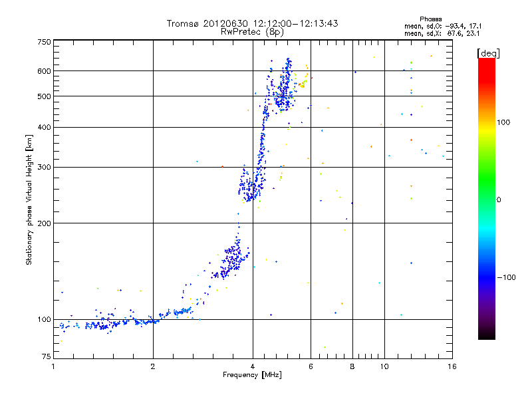
Task: Click the 'RwPretec (8p)' subtitle
Action: 252,32
